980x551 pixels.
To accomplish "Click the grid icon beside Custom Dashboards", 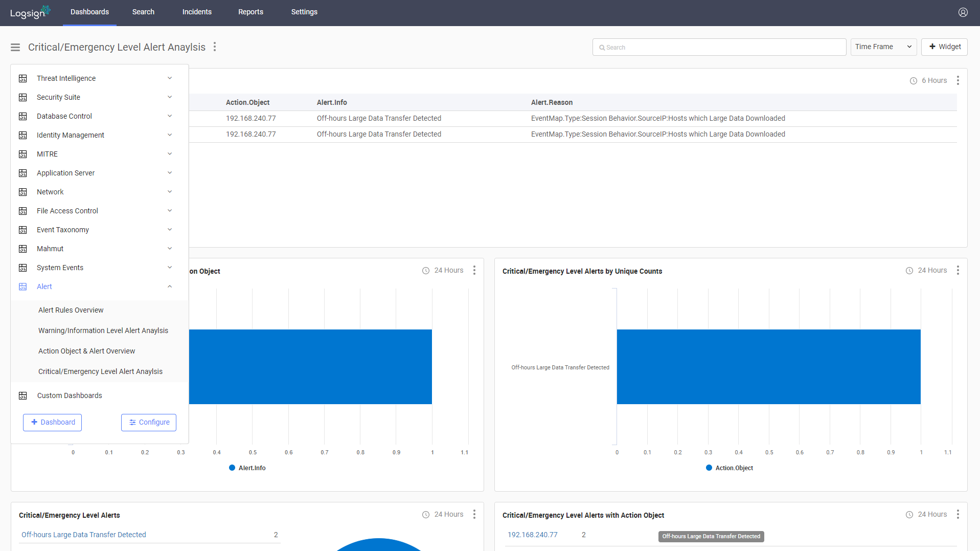I will tap(22, 395).
